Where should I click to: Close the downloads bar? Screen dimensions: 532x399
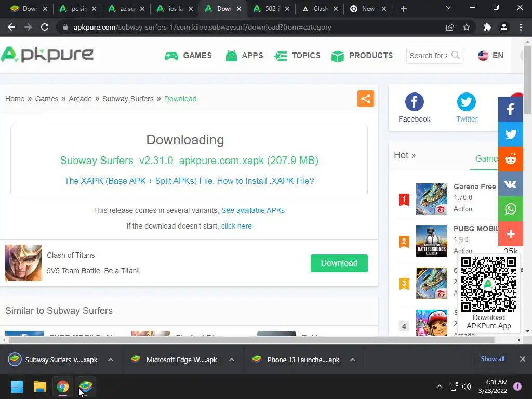(523, 359)
